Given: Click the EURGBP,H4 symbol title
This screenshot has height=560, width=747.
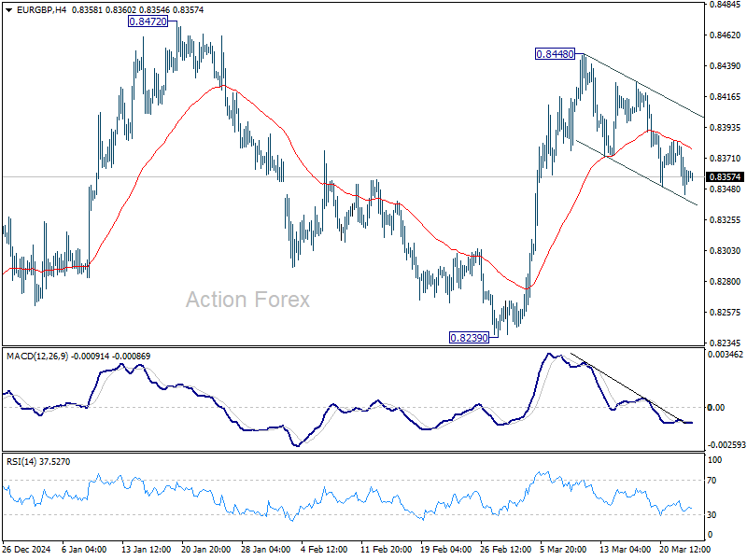Looking at the screenshot, I should coord(41,9).
